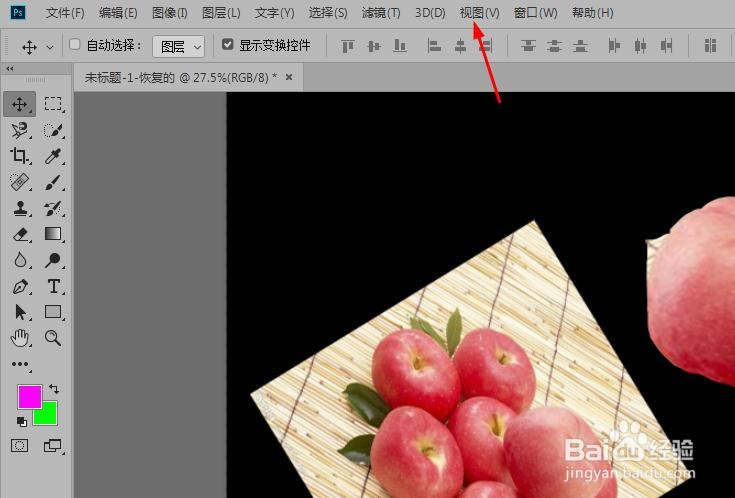
Task: Select the Zoom tool
Action: pyautogui.click(x=53, y=338)
